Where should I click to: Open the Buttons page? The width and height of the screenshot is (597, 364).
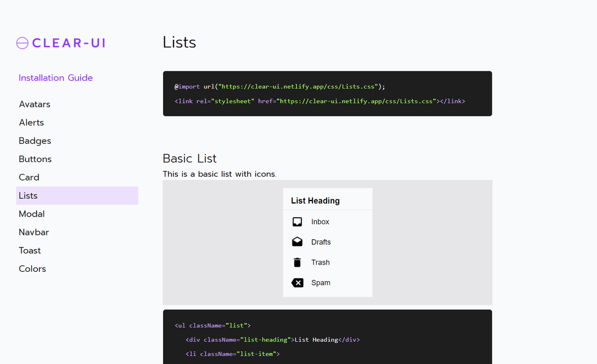point(35,159)
